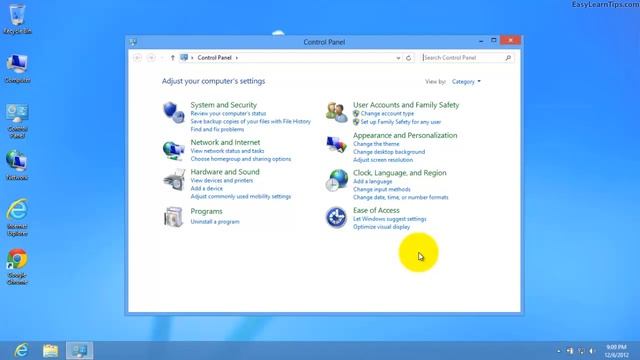The height and width of the screenshot is (360, 640).
Task: Click the Control Panel taskbar button
Action: [80, 350]
